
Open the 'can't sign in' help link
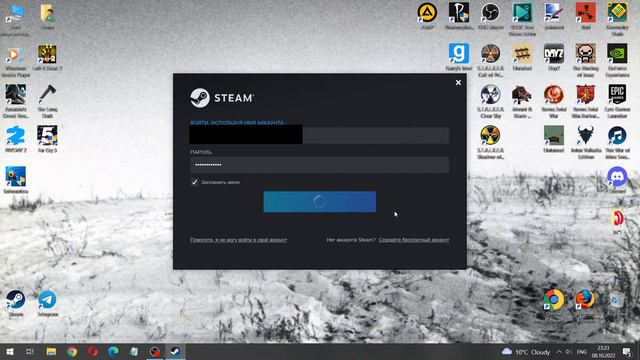238,240
